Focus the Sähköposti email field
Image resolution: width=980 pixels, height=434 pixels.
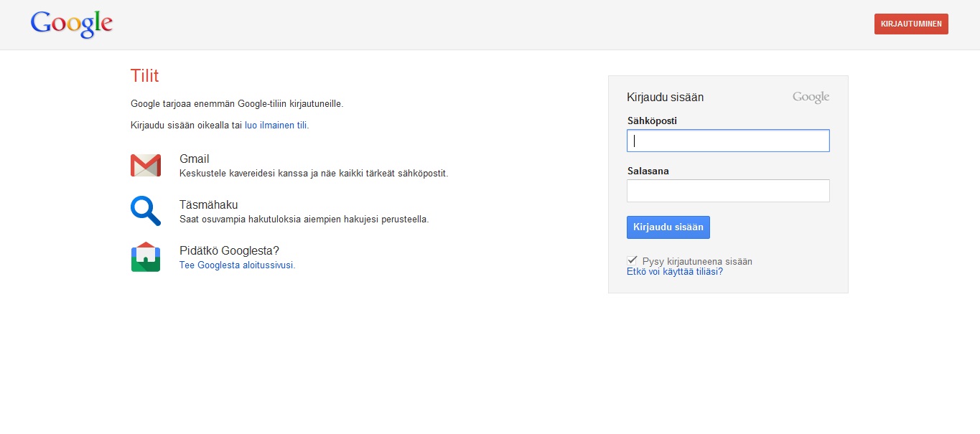click(x=728, y=141)
